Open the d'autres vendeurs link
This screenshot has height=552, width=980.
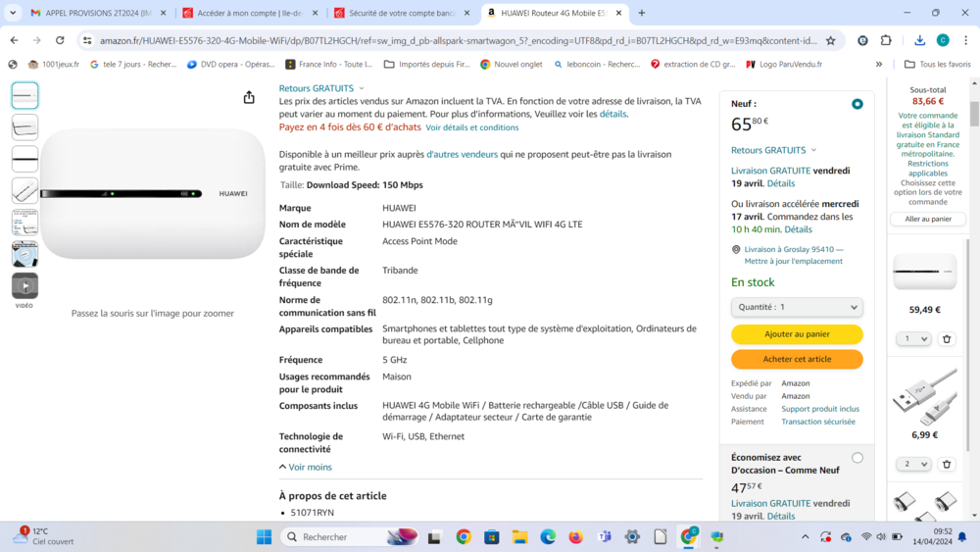462,154
